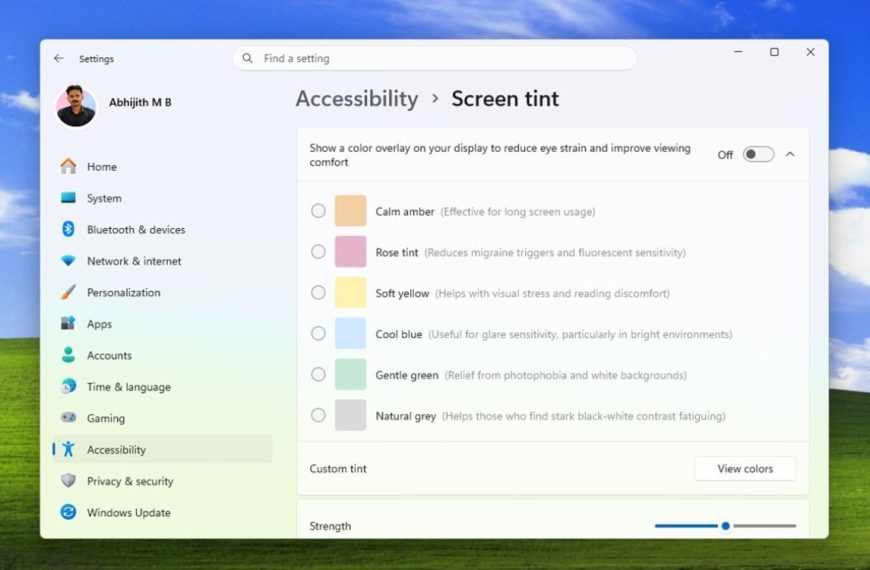
Task: Click 'Useful for glare sensitivity' description
Action: tap(580, 334)
